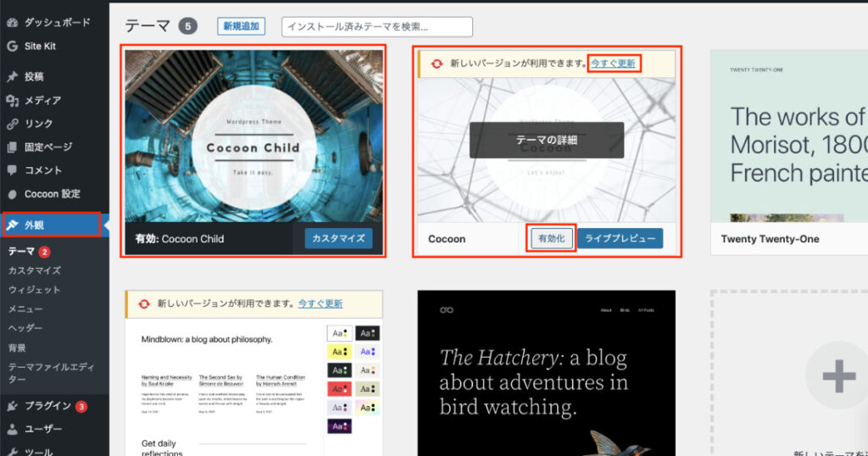Viewport: 868px width, 456px height.
Task: Click the Dashboard gauge icon in sidebar
Action: (x=12, y=22)
